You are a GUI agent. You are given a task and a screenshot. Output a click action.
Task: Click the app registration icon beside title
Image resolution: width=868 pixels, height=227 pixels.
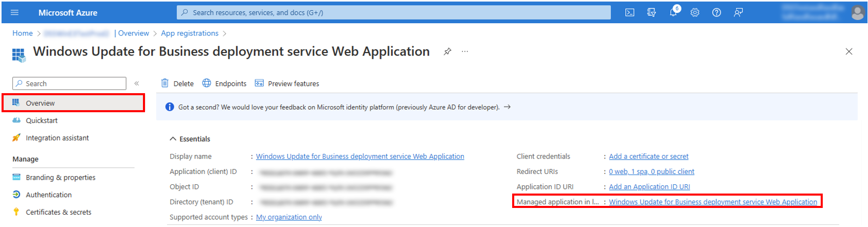[x=19, y=55]
